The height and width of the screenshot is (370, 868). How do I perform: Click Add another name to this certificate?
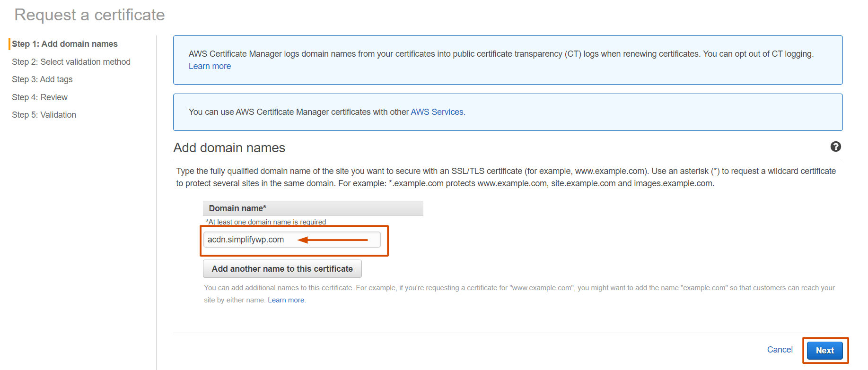pyautogui.click(x=282, y=269)
